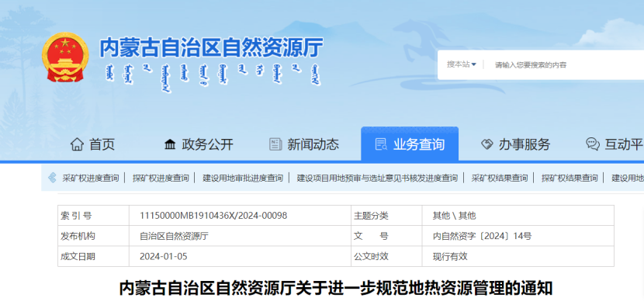The image size is (644, 305).
Task: Click the 内蒙古自治区自然资源厅 site title
Action: (x=212, y=47)
